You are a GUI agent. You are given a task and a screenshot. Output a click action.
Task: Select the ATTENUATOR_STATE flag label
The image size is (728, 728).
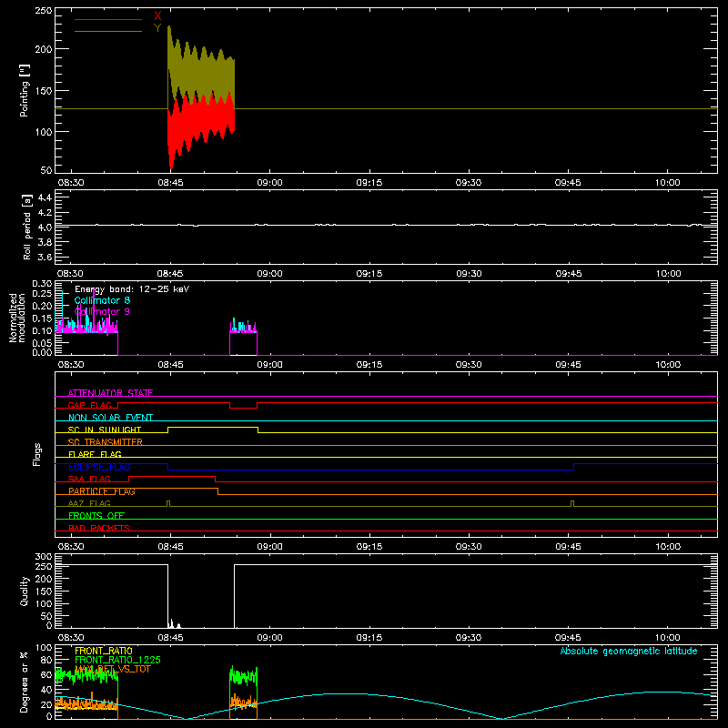[x=110, y=393]
